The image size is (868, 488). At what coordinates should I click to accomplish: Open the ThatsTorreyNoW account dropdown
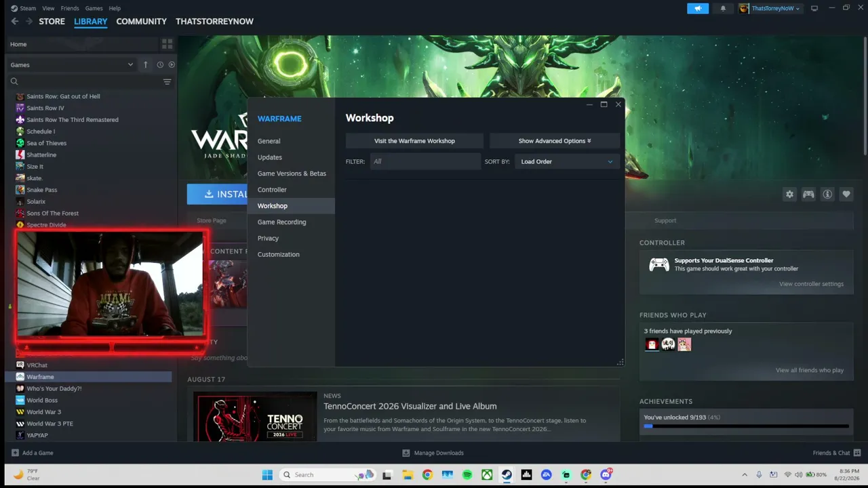(770, 8)
